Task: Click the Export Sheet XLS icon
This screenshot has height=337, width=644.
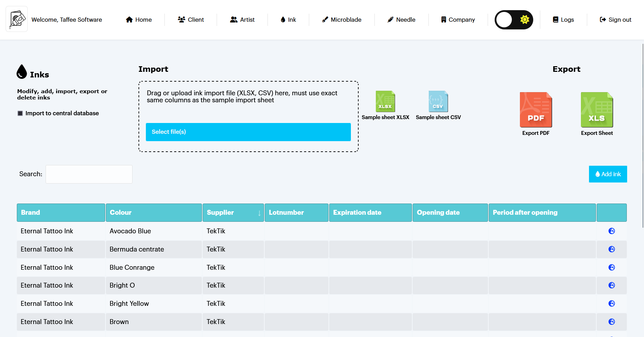Action: (x=597, y=110)
